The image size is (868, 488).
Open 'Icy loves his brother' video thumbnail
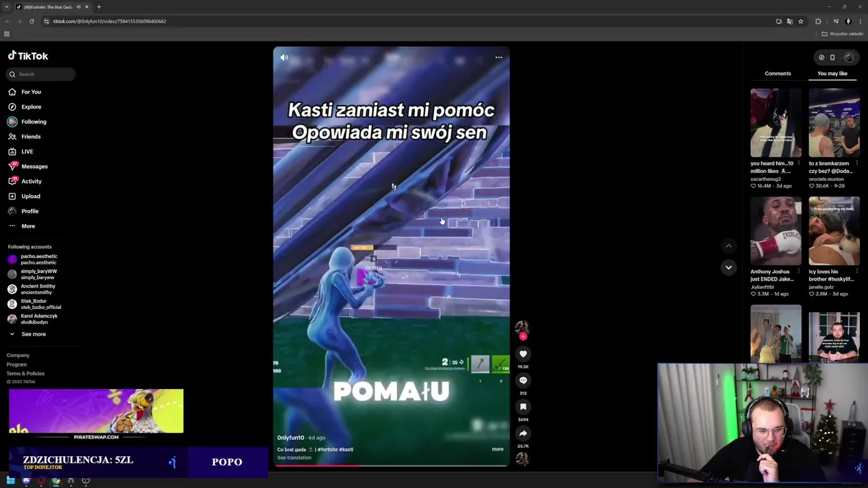(x=834, y=231)
